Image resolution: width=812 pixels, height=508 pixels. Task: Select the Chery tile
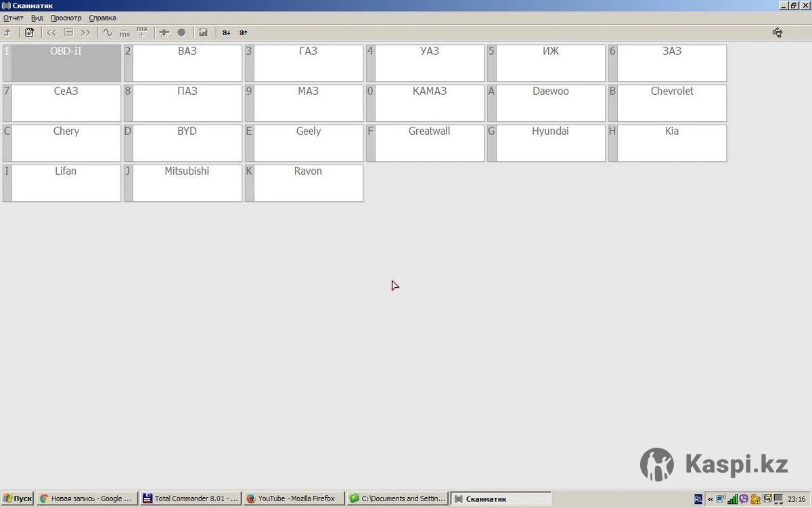click(x=62, y=143)
